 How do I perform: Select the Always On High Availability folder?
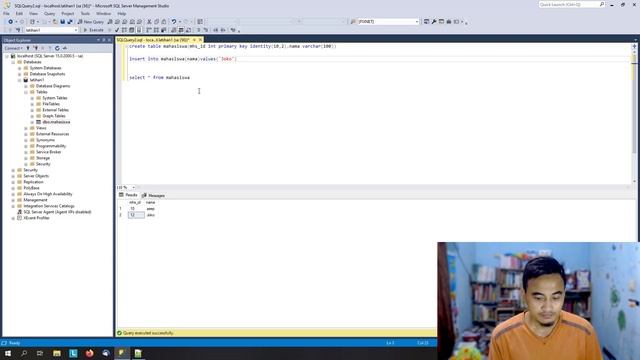click(x=47, y=194)
